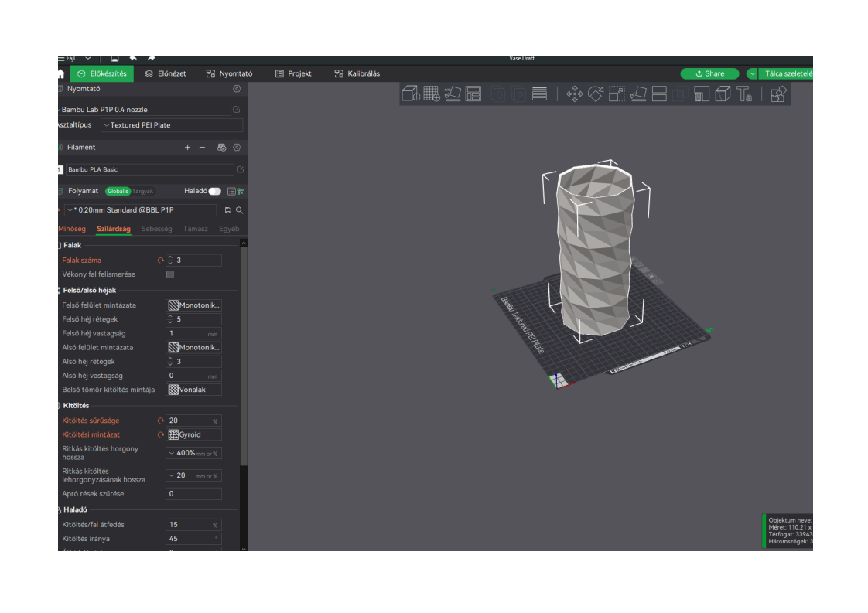Image resolution: width=868 pixels, height=613 pixels.
Task: Select the Cut tool icon
Action: pyautogui.click(x=659, y=94)
